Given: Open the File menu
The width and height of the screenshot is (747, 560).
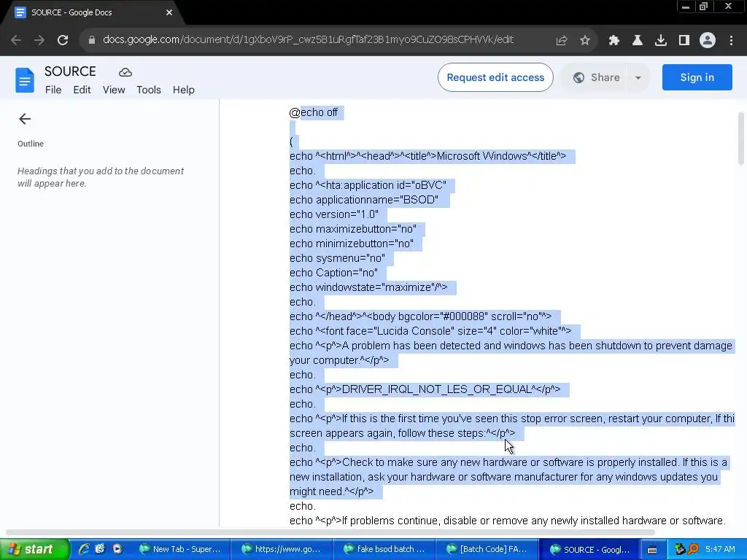Looking at the screenshot, I should click(x=53, y=90).
